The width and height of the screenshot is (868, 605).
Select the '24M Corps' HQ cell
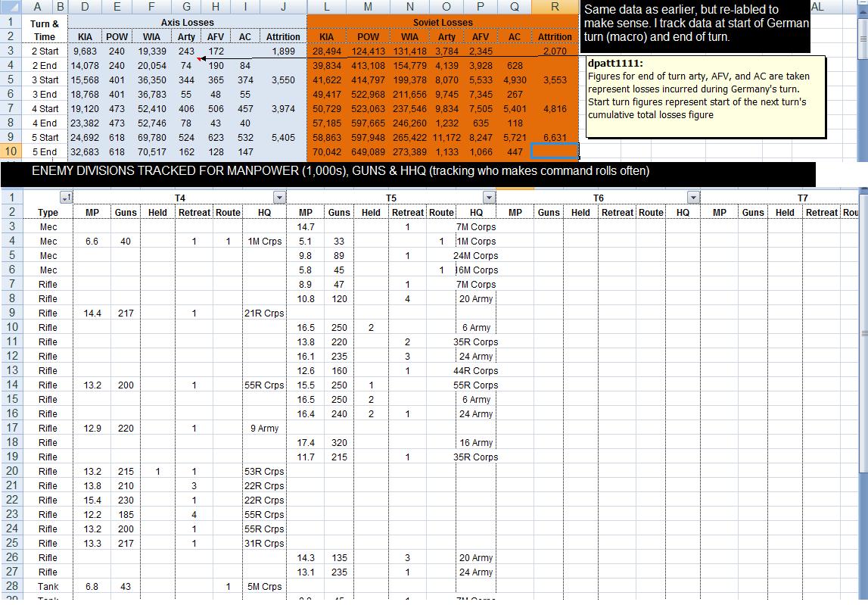tap(476, 255)
